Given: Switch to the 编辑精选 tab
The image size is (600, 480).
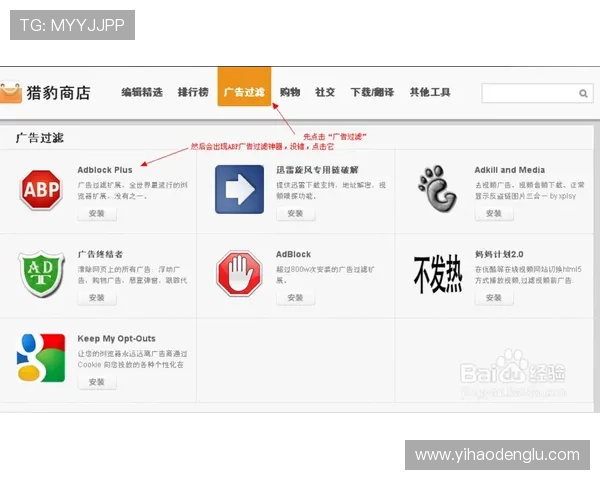Looking at the screenshot, I should click(142, 92).
